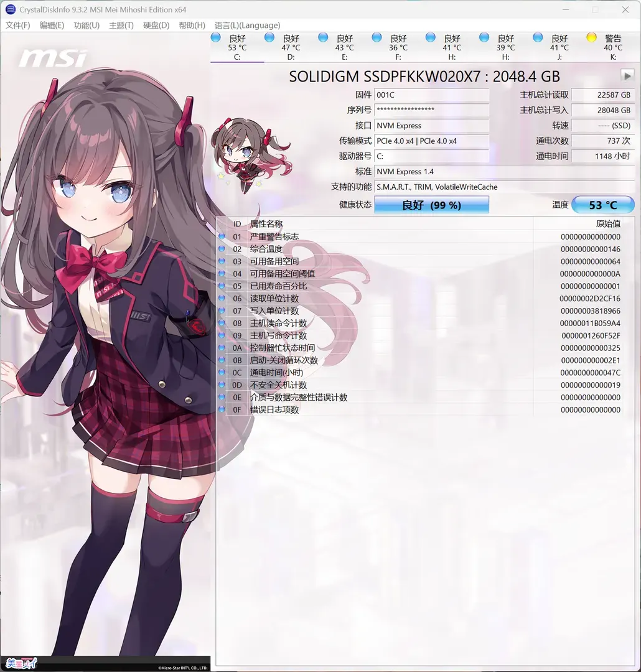641x672 pixels.
Task: Select the 不安全关机计数 attribute name
Action: coord(279,385)
